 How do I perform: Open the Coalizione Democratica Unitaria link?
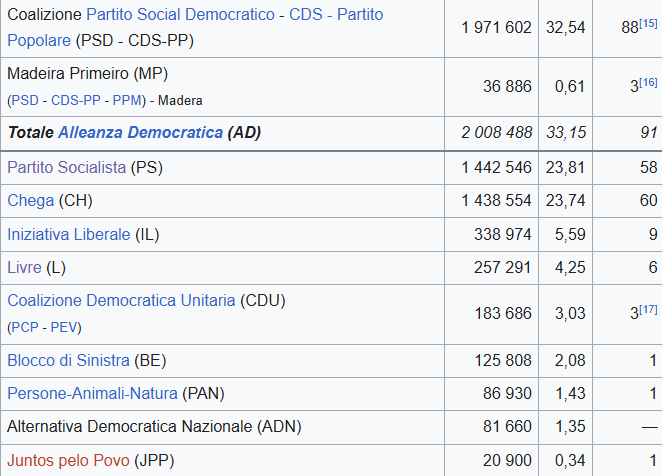(x=122, y=300)
